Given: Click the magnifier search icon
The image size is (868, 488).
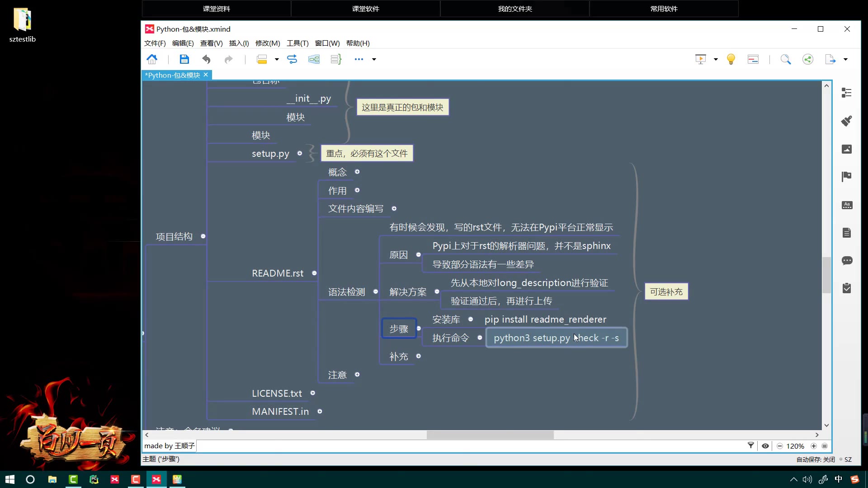Looking at the screenshot, I should click(x=786, y=59).
